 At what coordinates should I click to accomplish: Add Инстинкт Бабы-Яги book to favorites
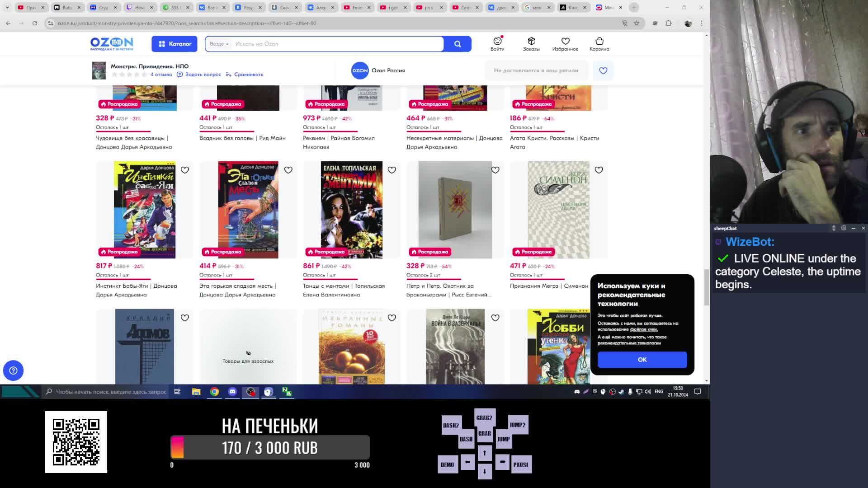click(x=185, y=170)
